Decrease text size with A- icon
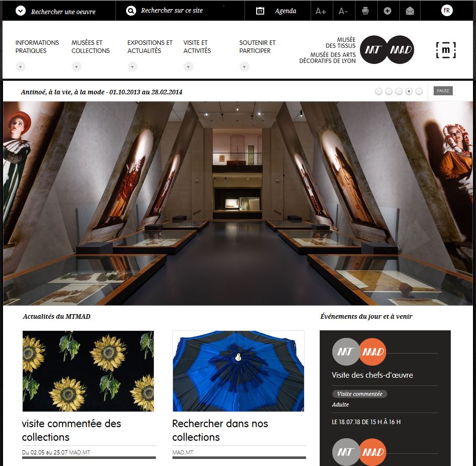The image size is (476, 466). 343,11
